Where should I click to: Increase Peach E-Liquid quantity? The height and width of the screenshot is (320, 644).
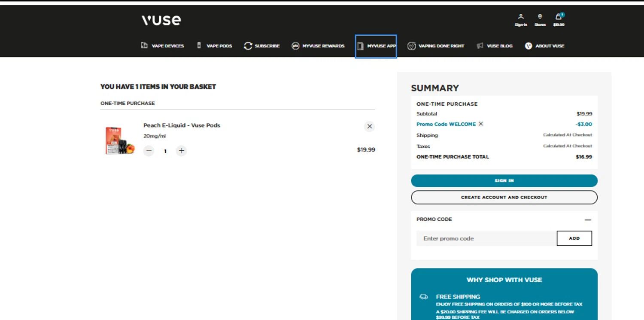tap(182, 151)
